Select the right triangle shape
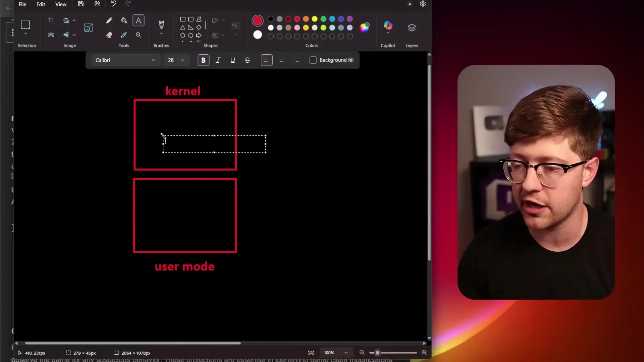Screen dimensions: 644x362 click(x=191, y=27)
